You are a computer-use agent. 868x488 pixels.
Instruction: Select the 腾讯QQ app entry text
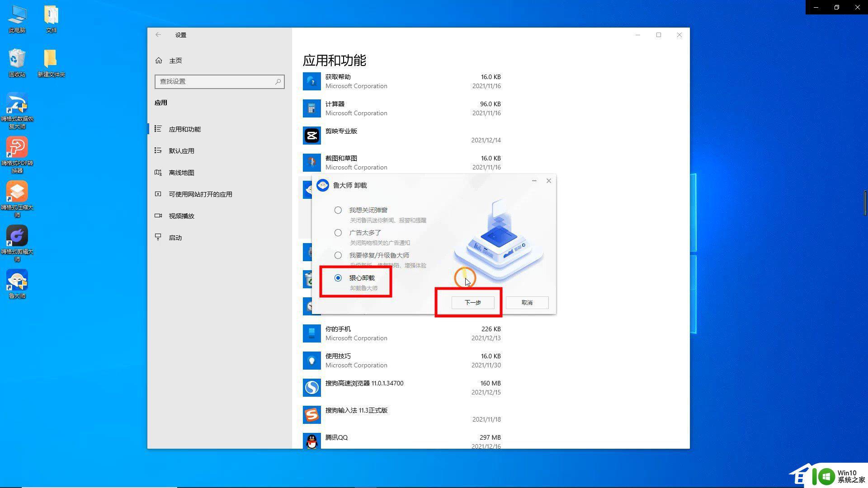point(337,437)
